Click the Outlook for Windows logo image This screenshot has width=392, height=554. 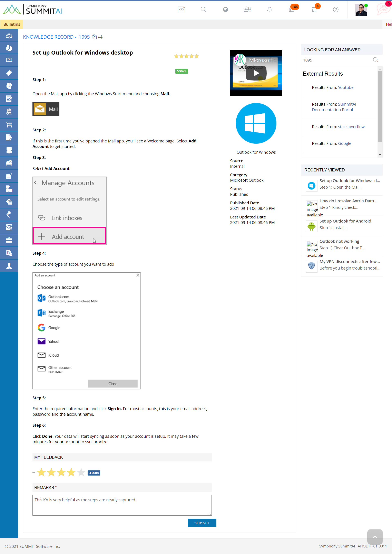point(256,123)
